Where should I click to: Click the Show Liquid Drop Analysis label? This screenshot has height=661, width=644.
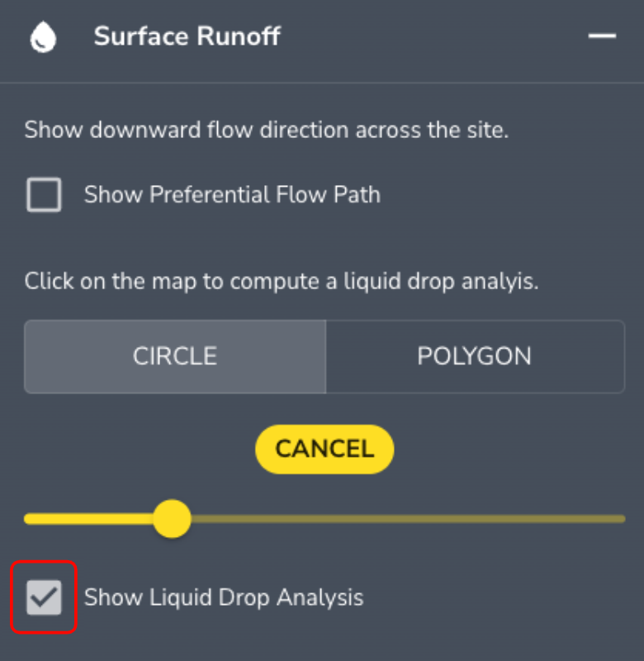[x=223, y=597]
